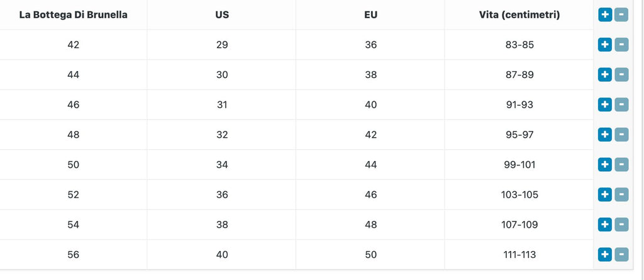Remove the row with waist 95-97
The image size is (644, 280).
[621, 135]
